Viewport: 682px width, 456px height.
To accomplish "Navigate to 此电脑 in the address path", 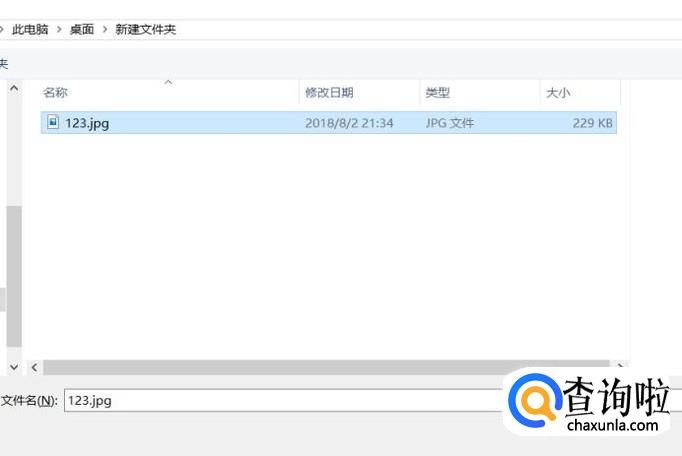I will click(30, 29).
